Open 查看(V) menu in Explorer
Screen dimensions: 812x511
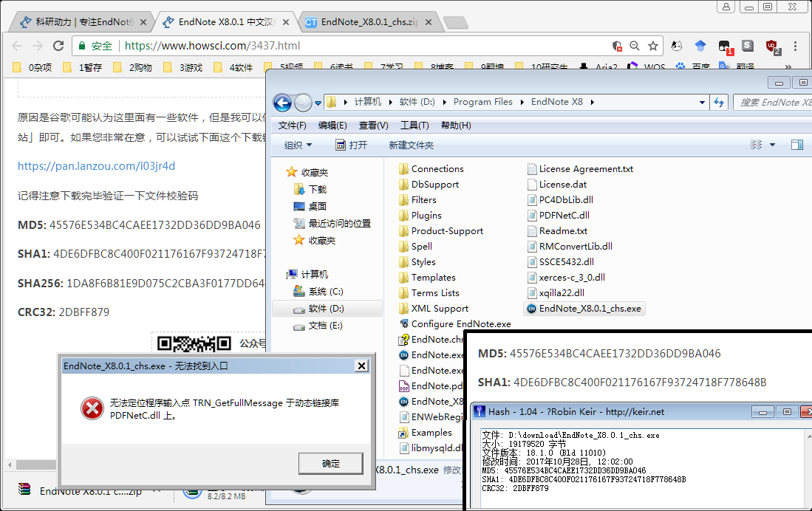(x=373, y=126)
